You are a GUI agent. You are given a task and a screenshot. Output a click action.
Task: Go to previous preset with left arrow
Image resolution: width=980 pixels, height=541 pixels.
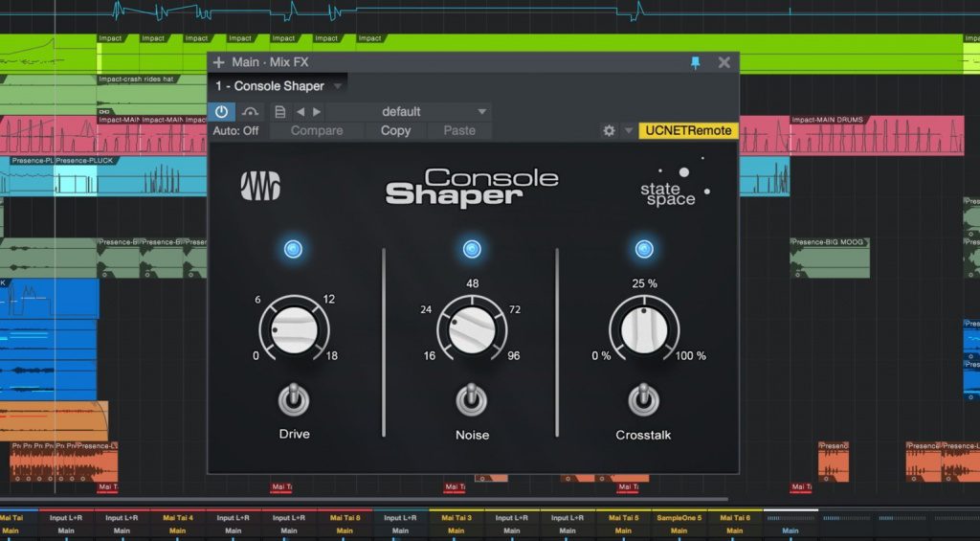point(301,112)
